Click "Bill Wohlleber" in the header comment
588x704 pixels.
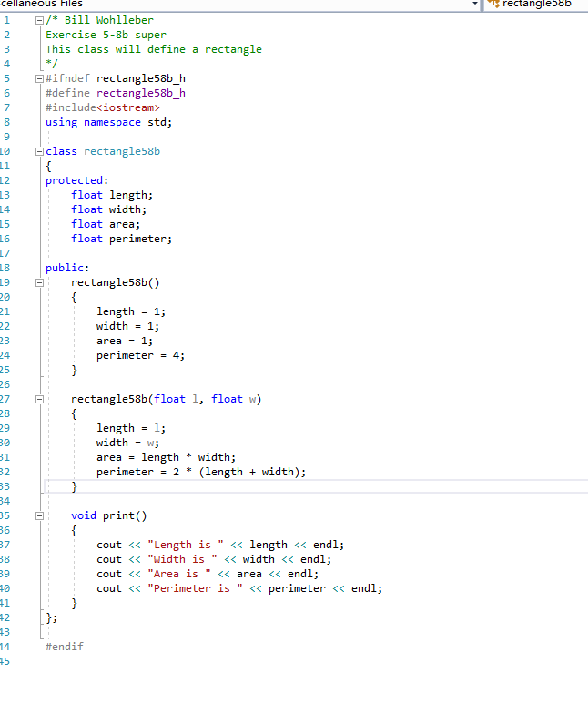[109, 20]
